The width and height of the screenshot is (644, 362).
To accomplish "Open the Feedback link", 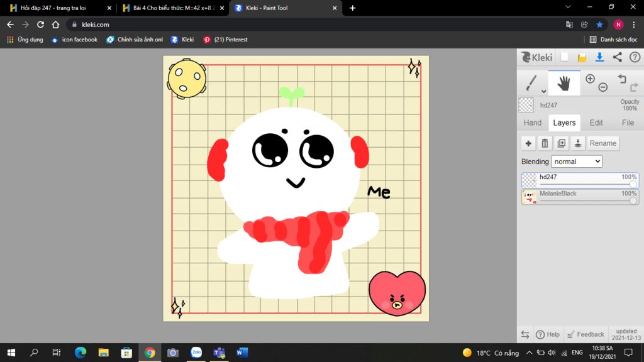I will (x=586, y=334).
